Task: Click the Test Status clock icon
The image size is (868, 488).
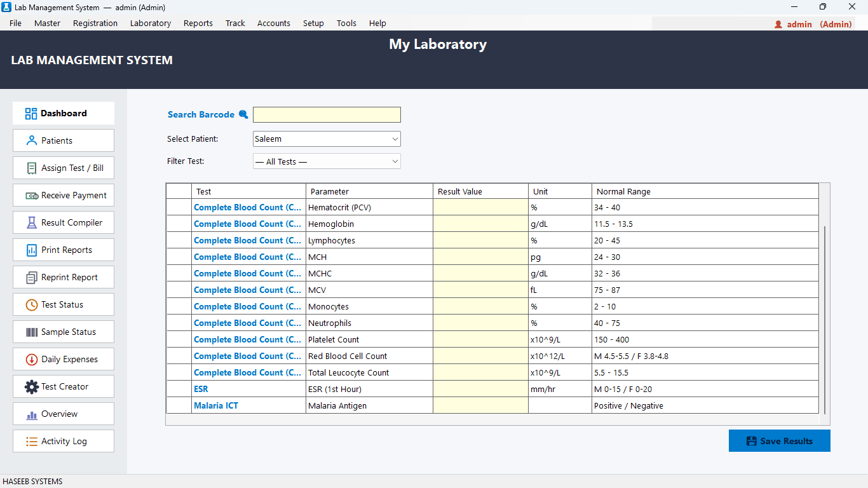Action: pos(31,305)
